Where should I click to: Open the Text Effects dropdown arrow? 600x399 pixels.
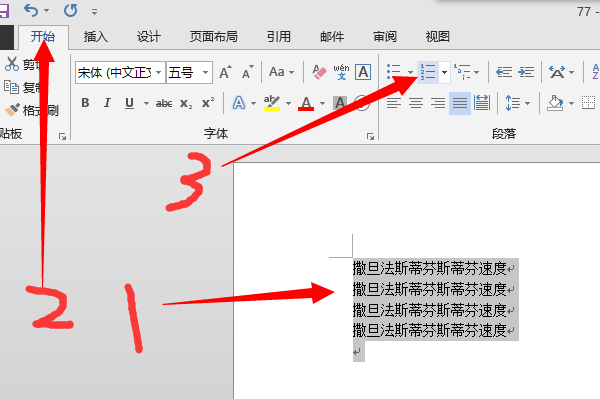coord(253,103)
